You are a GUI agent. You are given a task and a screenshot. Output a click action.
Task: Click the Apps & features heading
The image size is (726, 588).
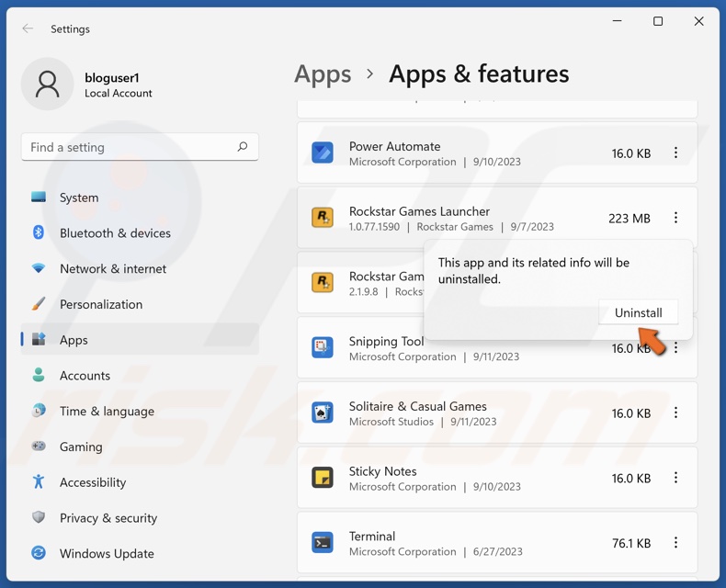[479, 74]
